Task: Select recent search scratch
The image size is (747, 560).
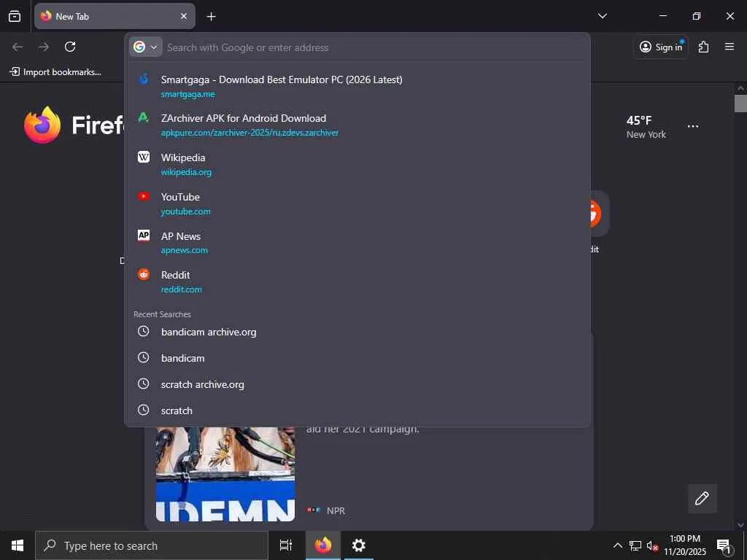Action: (x=357, y=411)
